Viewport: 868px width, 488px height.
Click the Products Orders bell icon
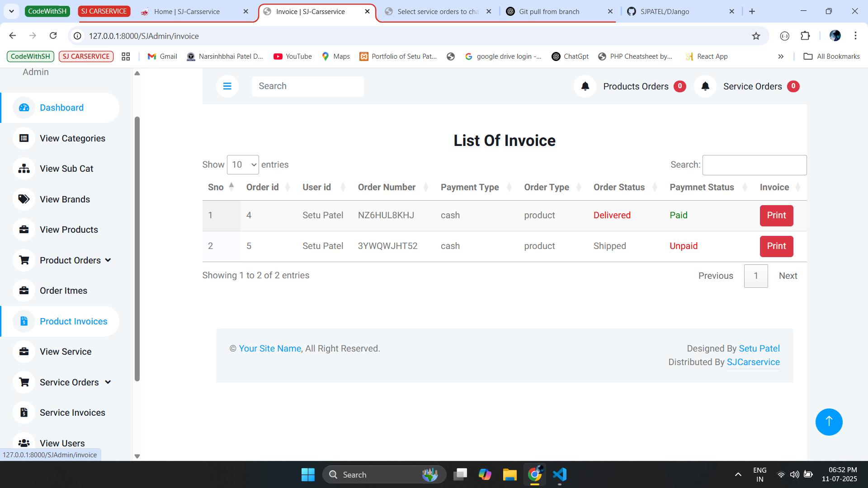585,86
